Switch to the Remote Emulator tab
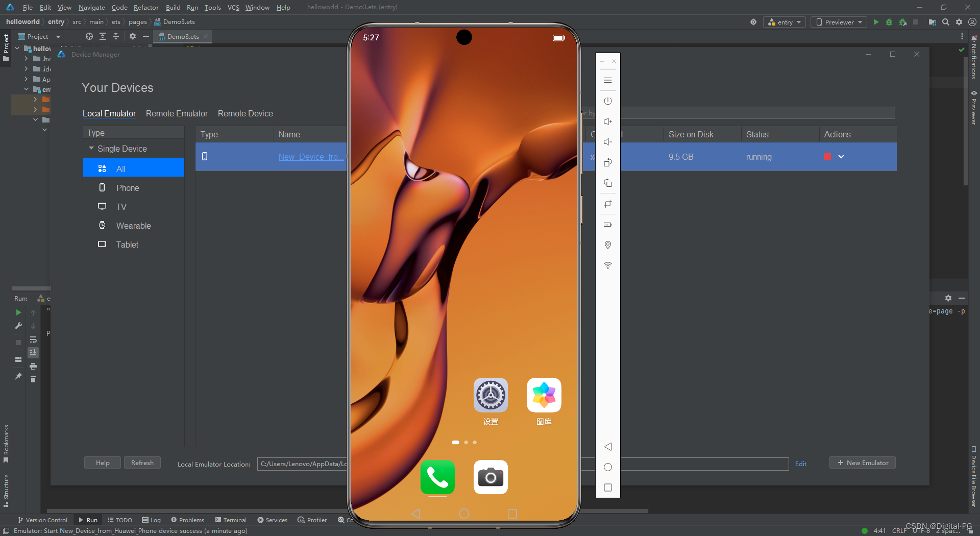This screenshot has width=980, height=536. pyautogui.click(x=177, y=113)
